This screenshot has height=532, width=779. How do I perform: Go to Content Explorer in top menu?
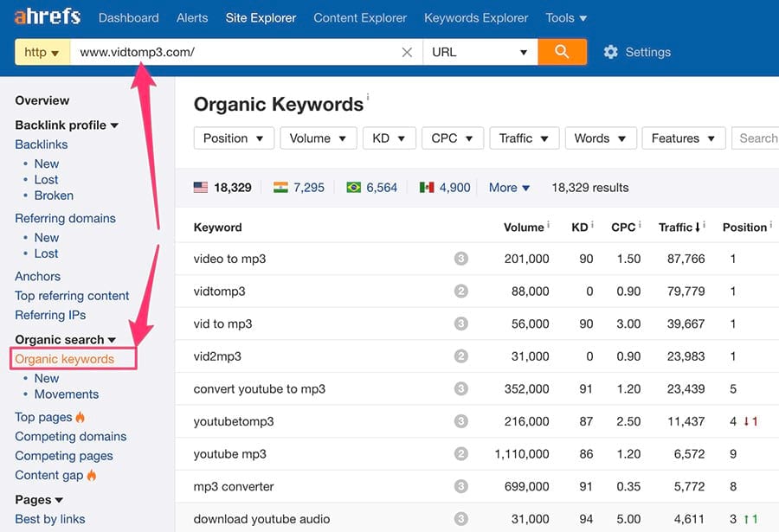point(360,17)
